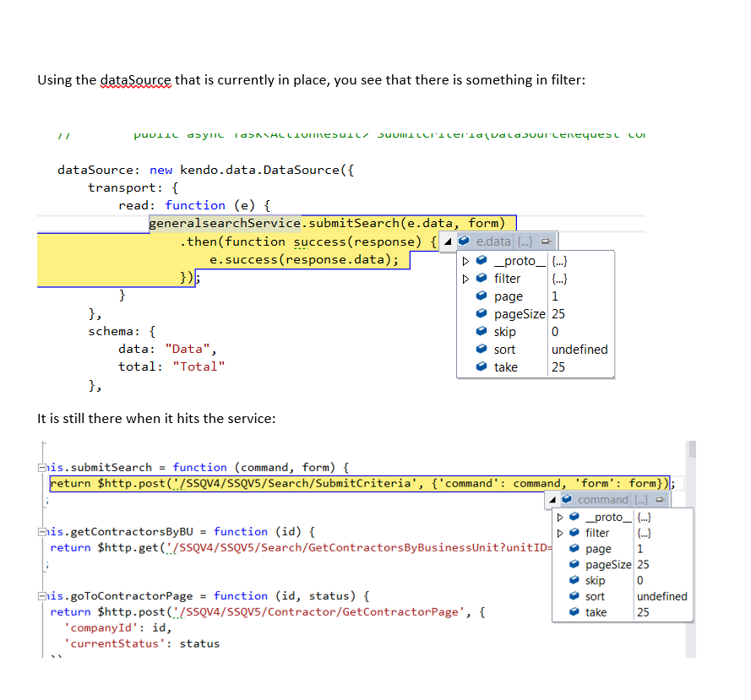Click the page cube icon in e.data datatip
Screen dimensions: 751x700
click(x=482, y=296)
